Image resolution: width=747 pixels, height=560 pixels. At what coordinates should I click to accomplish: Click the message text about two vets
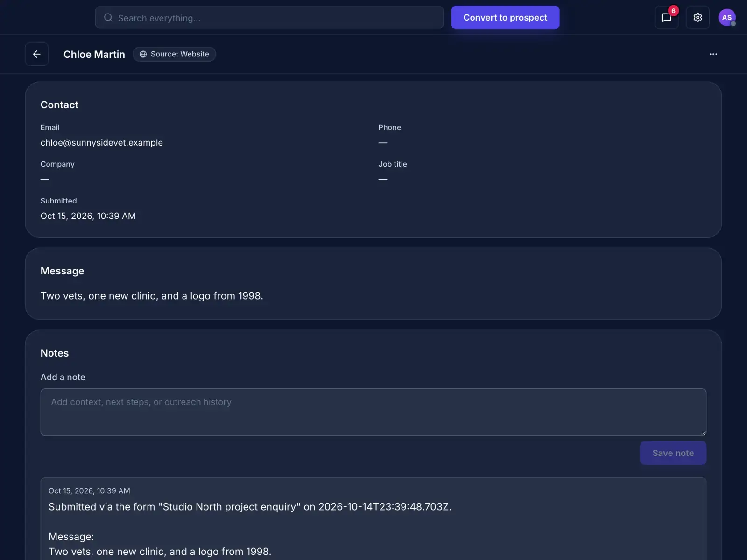(x=152, y=296)
